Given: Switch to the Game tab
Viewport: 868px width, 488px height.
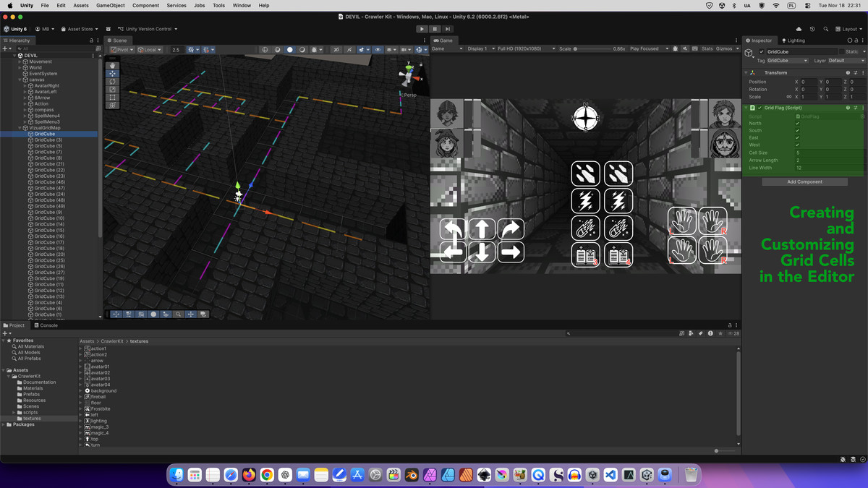Looking at the screenshot, I should click(443, 40).
